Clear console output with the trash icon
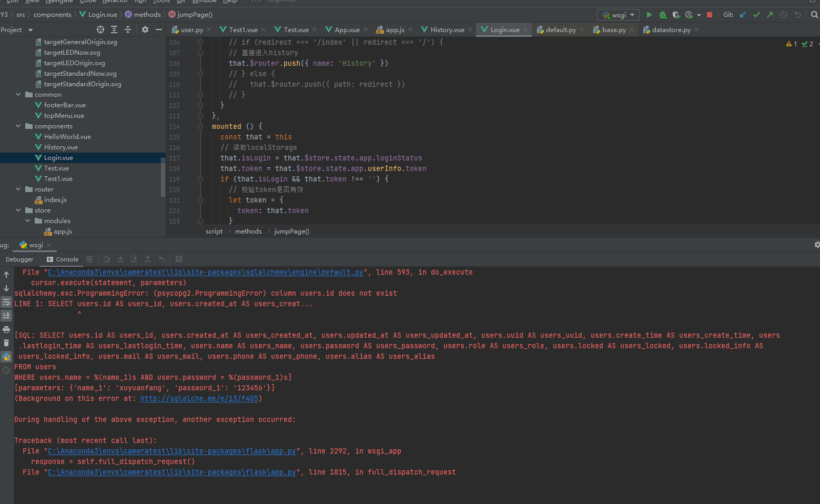 pos(6,343)
